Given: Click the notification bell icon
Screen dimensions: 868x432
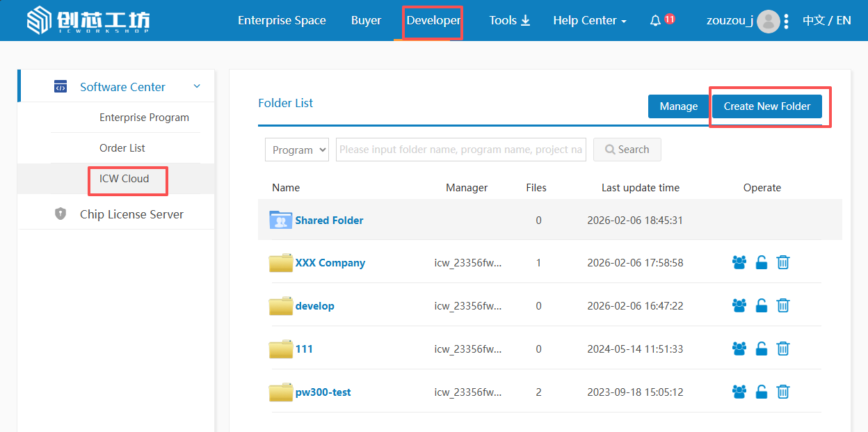Looking at the screenshot, I should (x=655, y=21).
